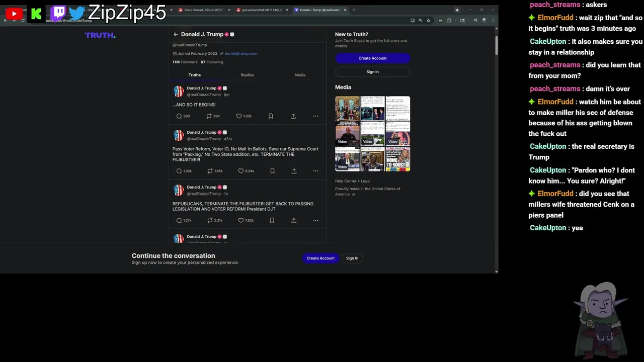Click Sign In in the bottom banner
The height and width of the screenshot is (362, 644).
click(x=352, y=258)
